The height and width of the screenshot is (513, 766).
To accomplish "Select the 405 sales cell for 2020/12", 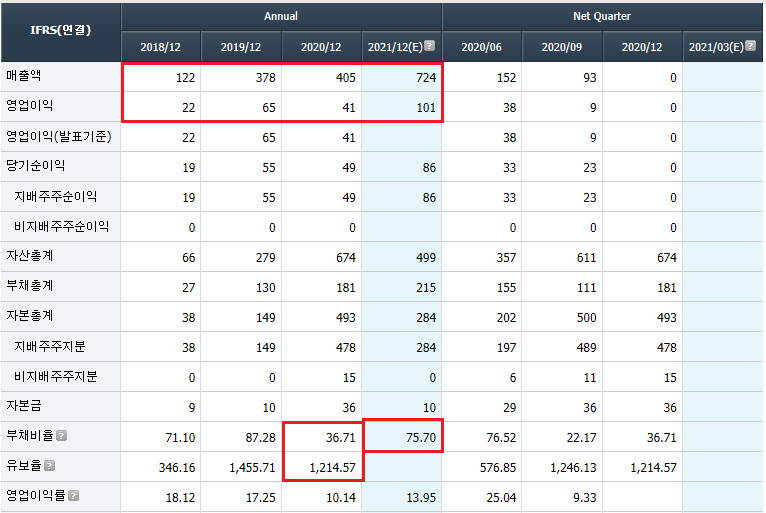I will pyautogui.click(x=321, y=77).
